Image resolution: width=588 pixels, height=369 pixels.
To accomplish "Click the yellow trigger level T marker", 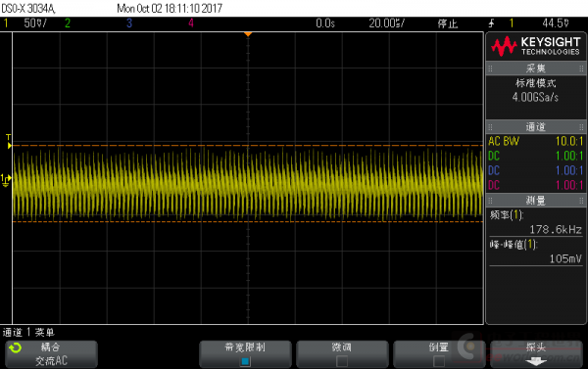I will (9, 142).
